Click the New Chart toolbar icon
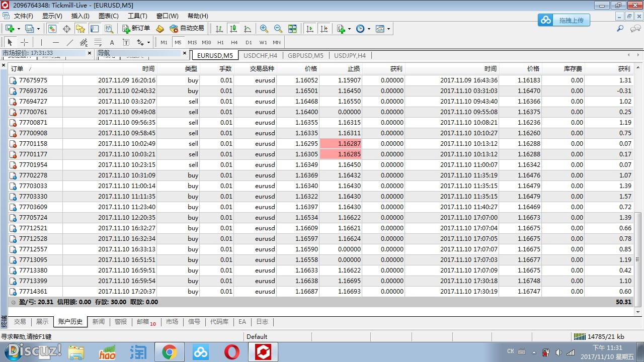Image resolution: width=644 pixels, height=362 pixels. [9, 29]
